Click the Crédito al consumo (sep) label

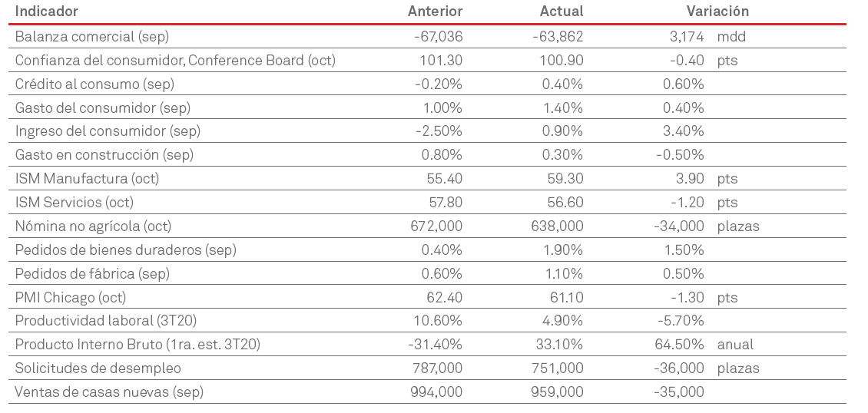pyautogui.click(x=94, y=84)
